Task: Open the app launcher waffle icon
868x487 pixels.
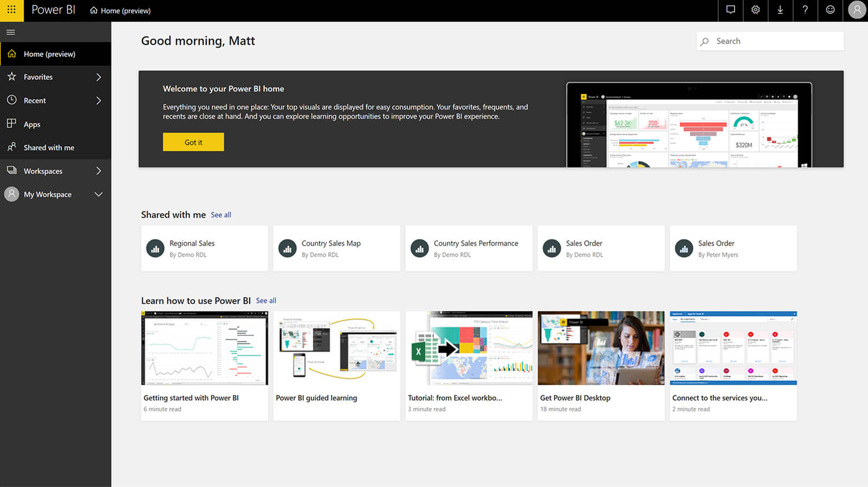Action: [11, 10]
